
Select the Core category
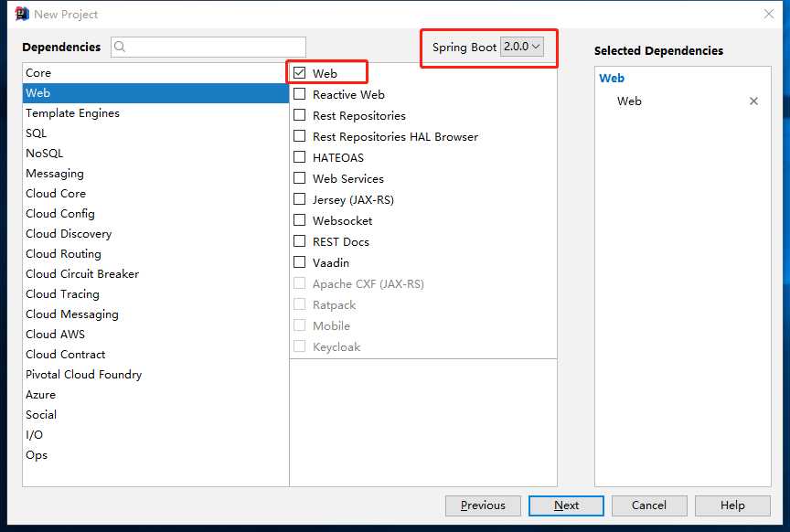pos(155,73)
